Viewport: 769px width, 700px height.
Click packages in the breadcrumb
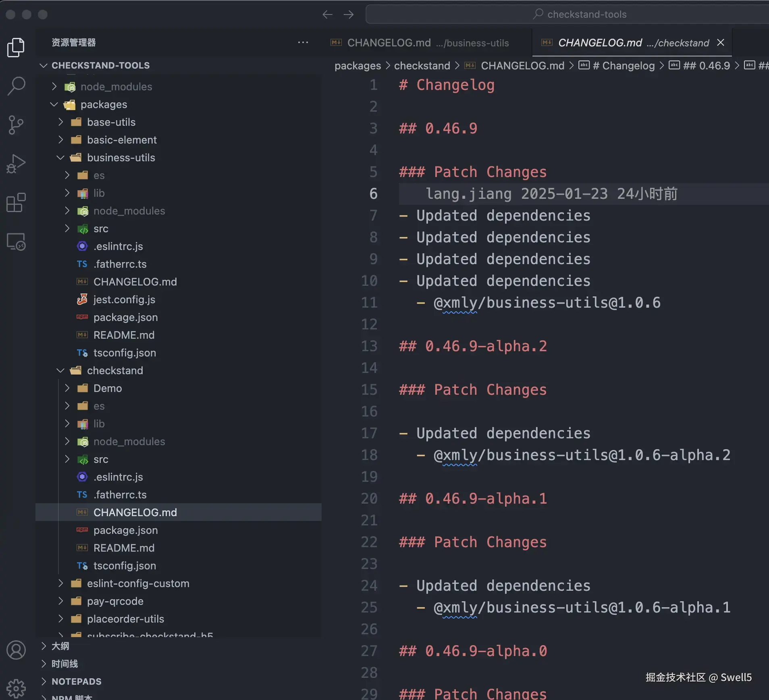click(357, 66)
